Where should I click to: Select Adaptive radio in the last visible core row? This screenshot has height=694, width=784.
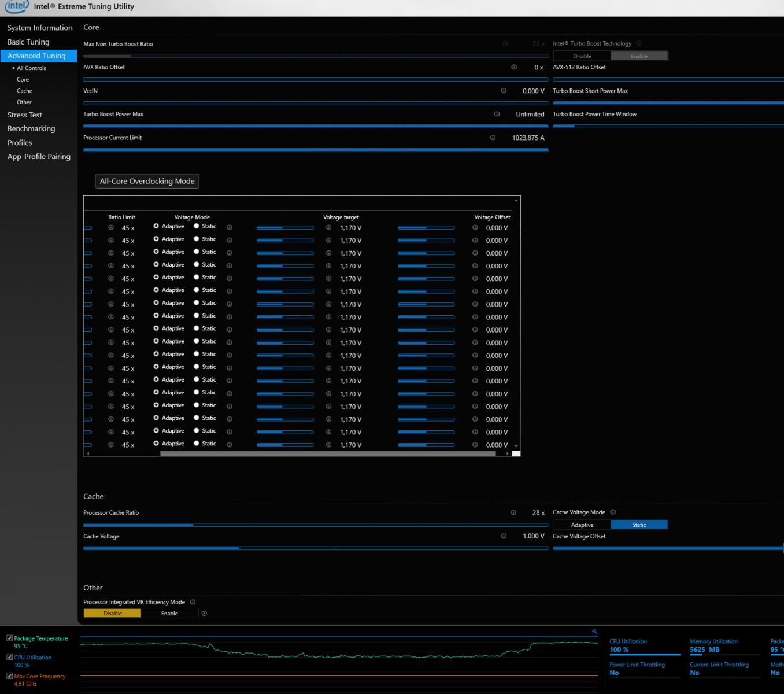pos(156,443)
